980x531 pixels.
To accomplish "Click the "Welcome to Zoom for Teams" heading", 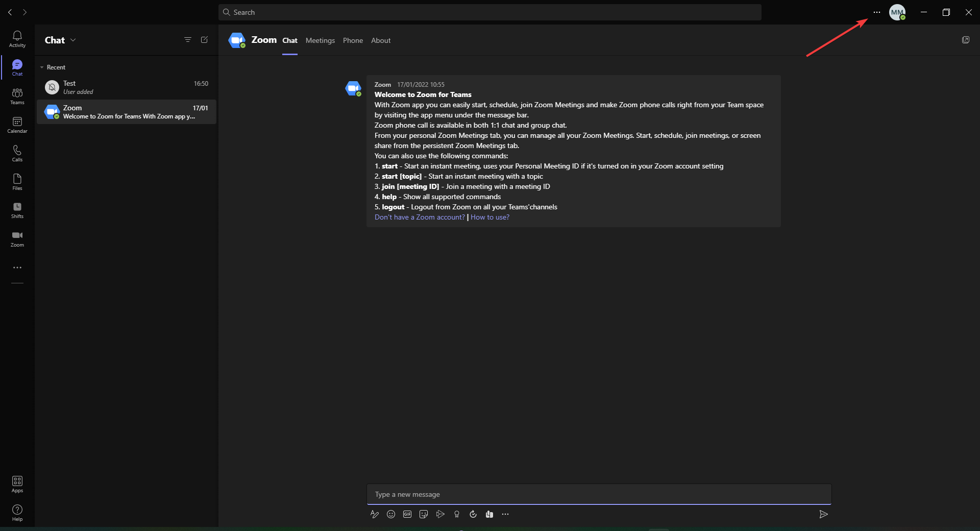I will [423, 94].
